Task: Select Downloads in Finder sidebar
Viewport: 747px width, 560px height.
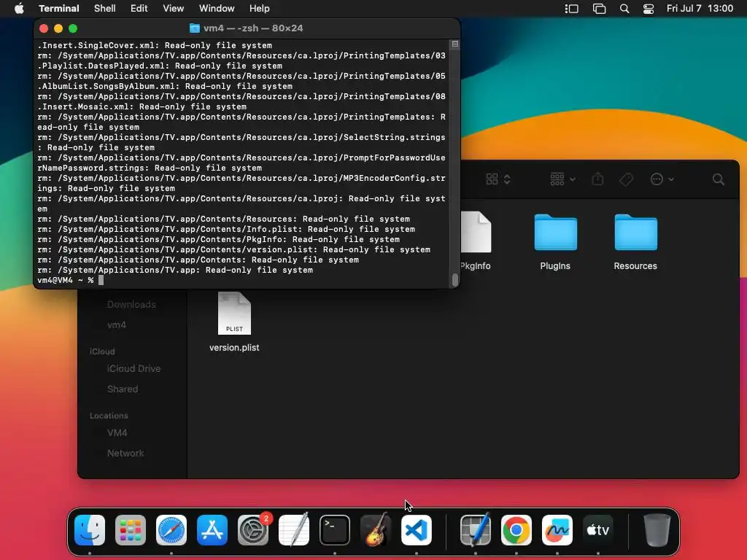Action: (x=131, y=304)
